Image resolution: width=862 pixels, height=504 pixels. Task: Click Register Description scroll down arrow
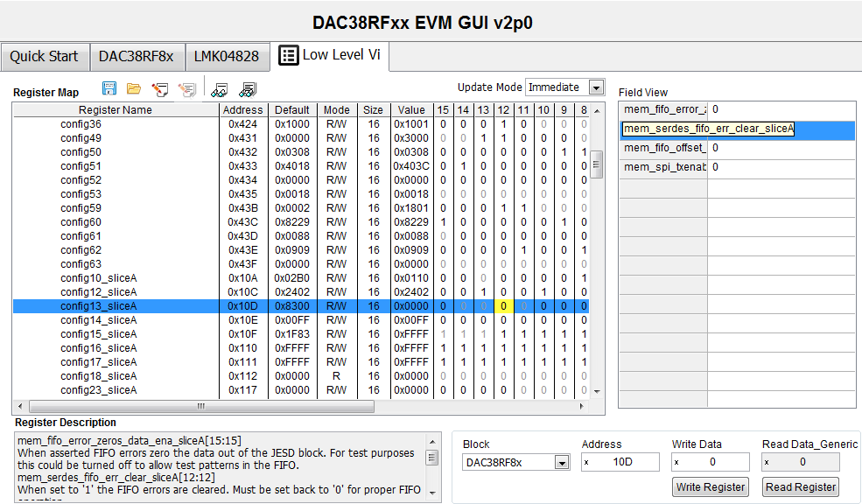[432, 493]
